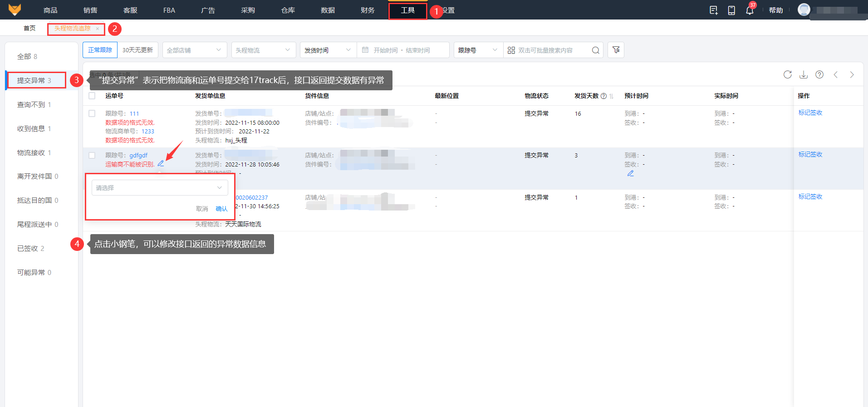Switch to the 正常跟踪 toggle
This screenshot has width=868, height=407.
(100, 50)
